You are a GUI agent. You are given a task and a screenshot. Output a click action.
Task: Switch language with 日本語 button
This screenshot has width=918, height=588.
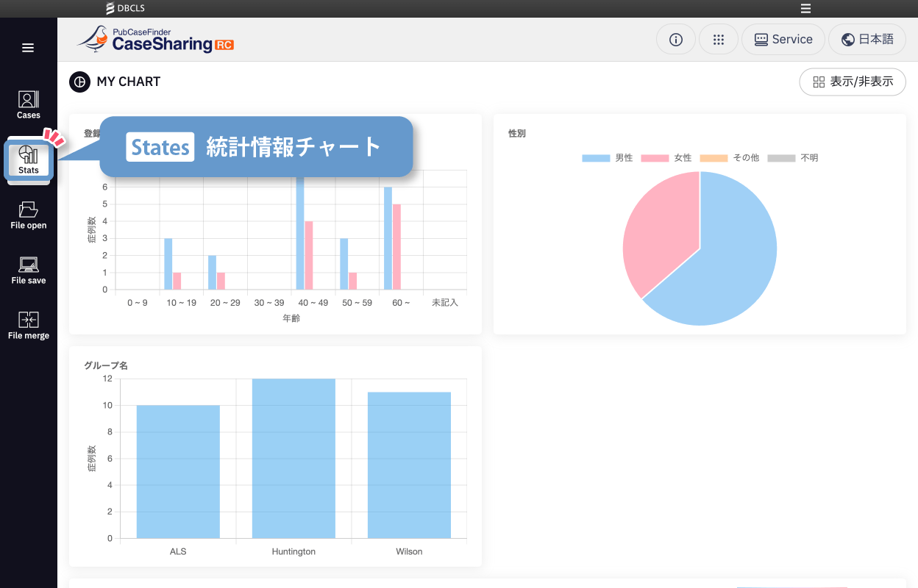pos(867,40)
